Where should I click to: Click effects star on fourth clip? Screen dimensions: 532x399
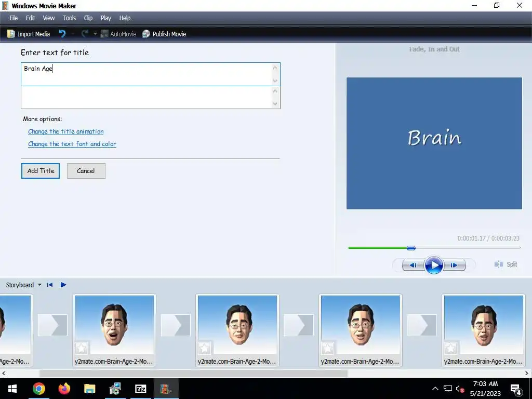(327, 348)
